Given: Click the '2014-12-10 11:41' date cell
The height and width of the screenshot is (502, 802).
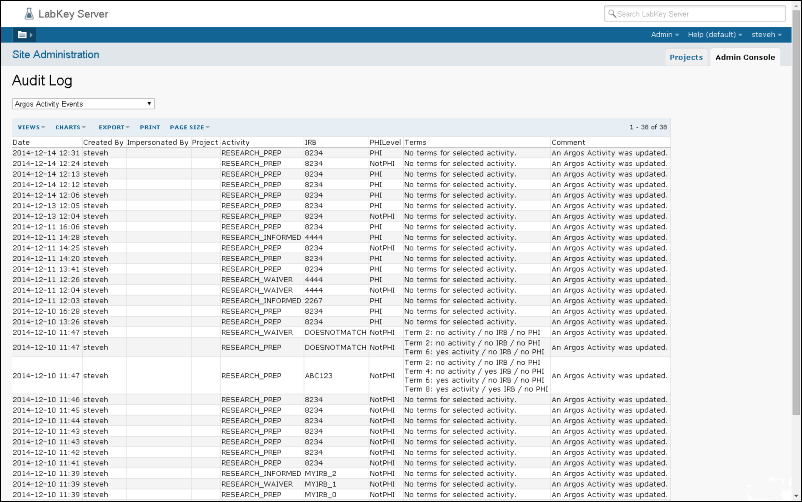Looking at the screenshot, I should [x=46, y=463].
